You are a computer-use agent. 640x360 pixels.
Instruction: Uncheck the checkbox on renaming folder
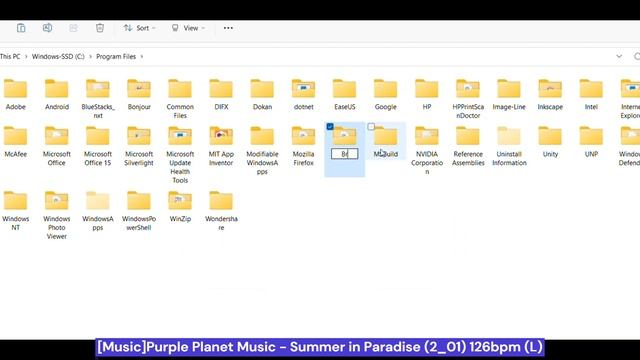tap(330, 127)
